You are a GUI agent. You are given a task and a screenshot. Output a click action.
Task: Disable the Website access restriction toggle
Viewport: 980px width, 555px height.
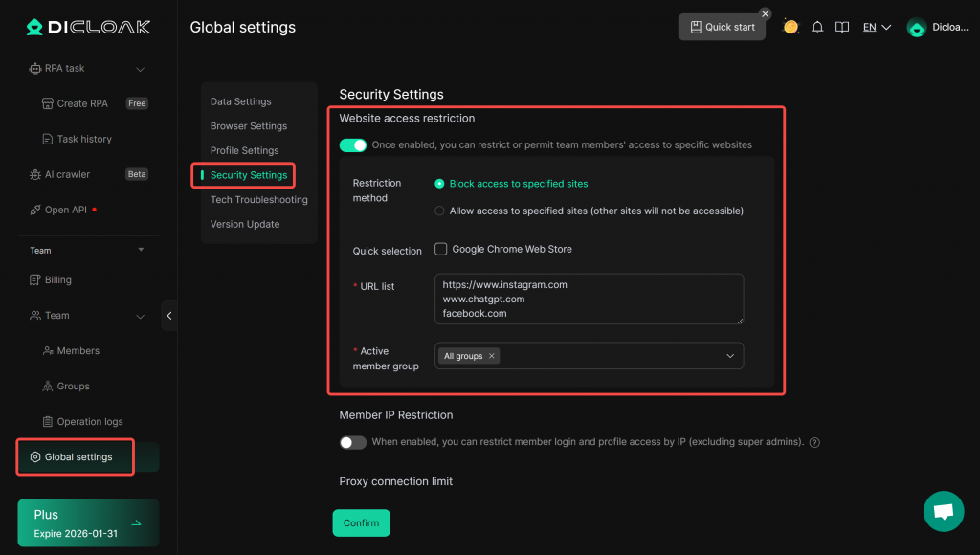[353, 145]
